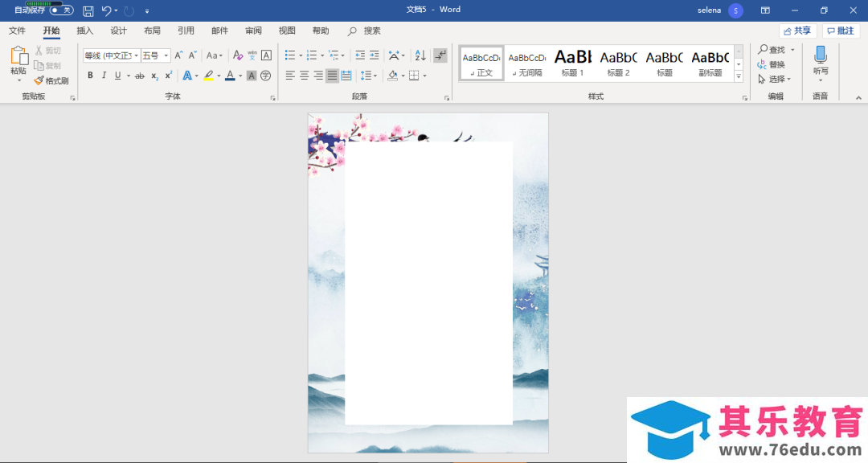
Task: Cut the selection with 剪切
Action: coord(48,51)
